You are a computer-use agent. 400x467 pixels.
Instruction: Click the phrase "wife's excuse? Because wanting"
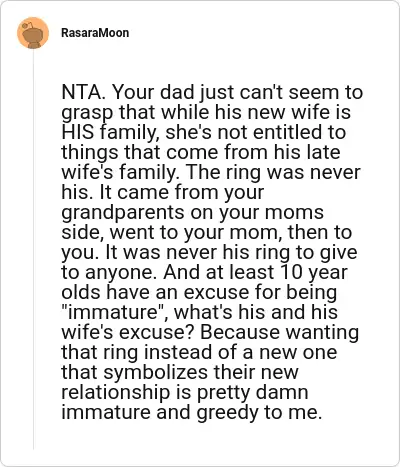point(210,332)
